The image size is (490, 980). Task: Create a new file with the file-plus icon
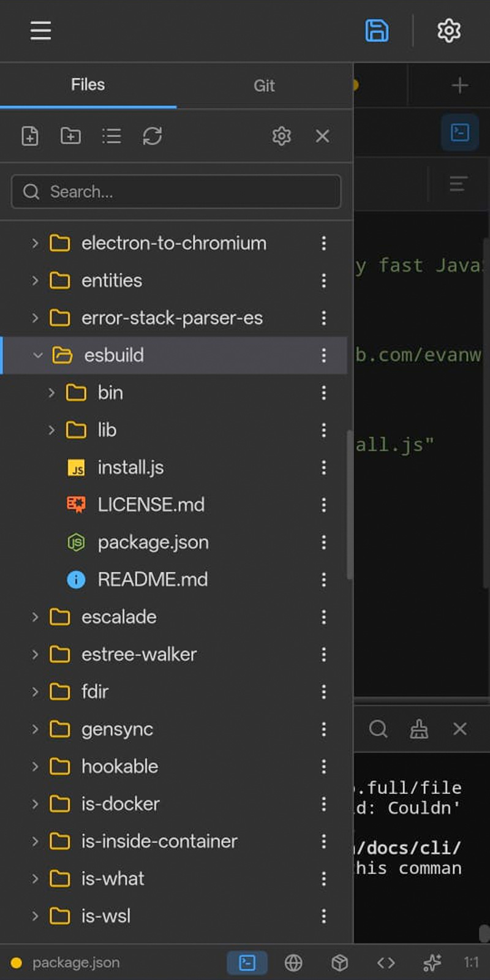coord(30,136)
